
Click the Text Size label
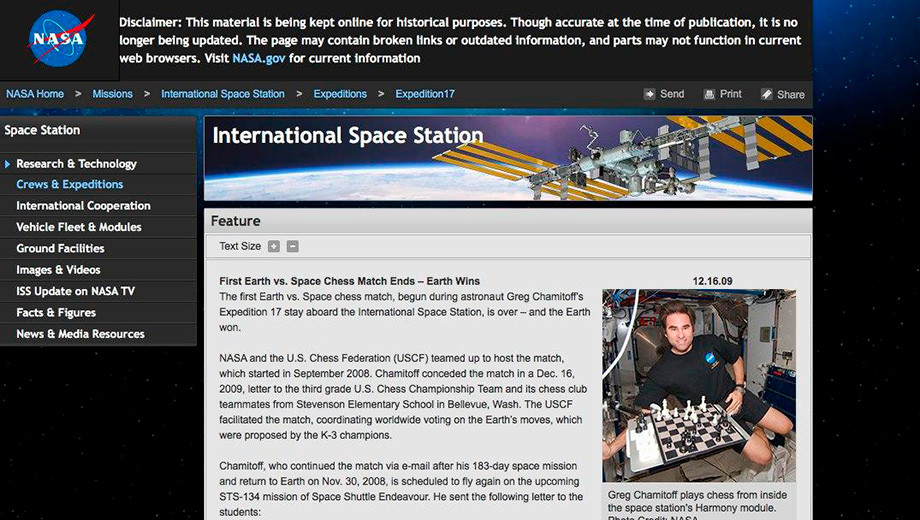click(x=240, y=247)
